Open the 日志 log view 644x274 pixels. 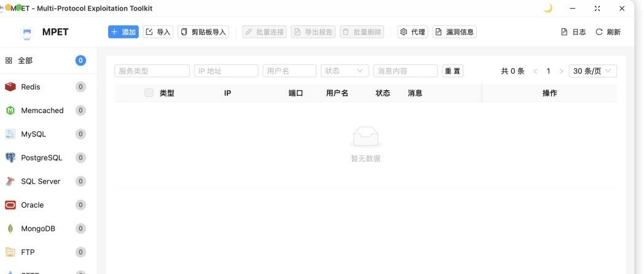click(x=573, y=32)
